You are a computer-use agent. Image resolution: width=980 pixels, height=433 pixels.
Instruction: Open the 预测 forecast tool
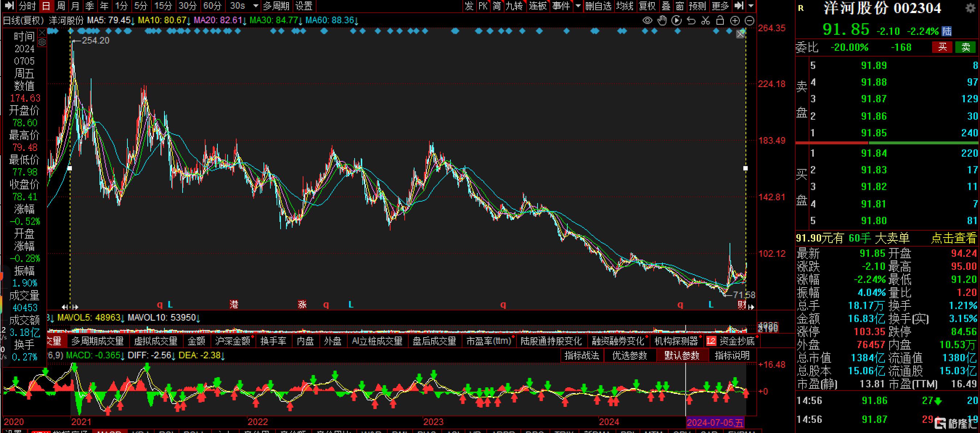pos(697,6)
